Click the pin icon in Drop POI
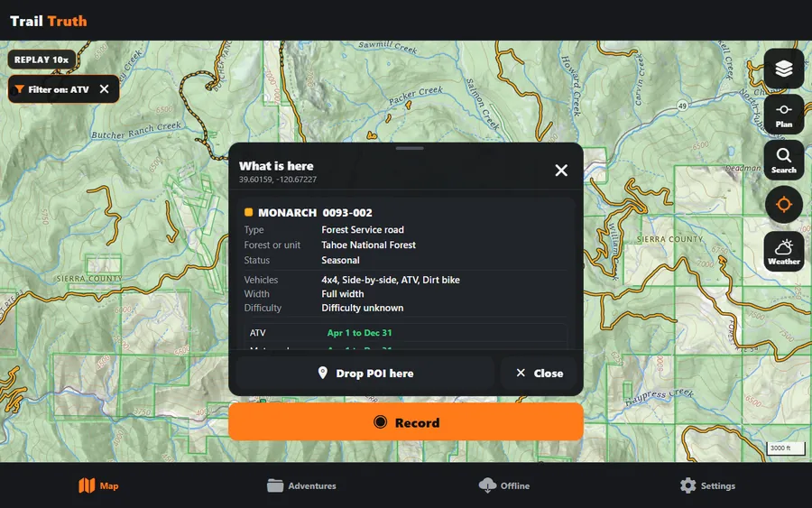The height and width of the screenshot is (508, 812). click(323, 373)
